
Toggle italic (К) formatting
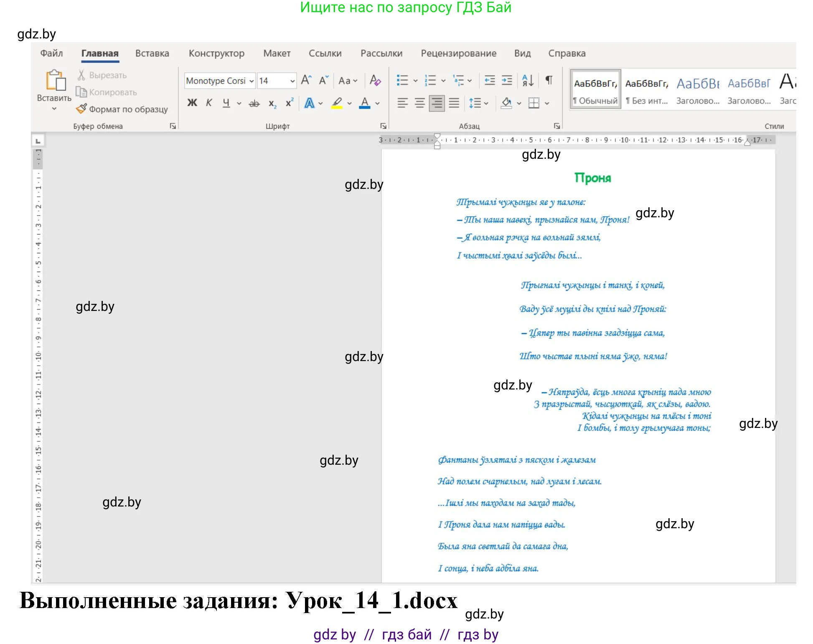point(209,103)
